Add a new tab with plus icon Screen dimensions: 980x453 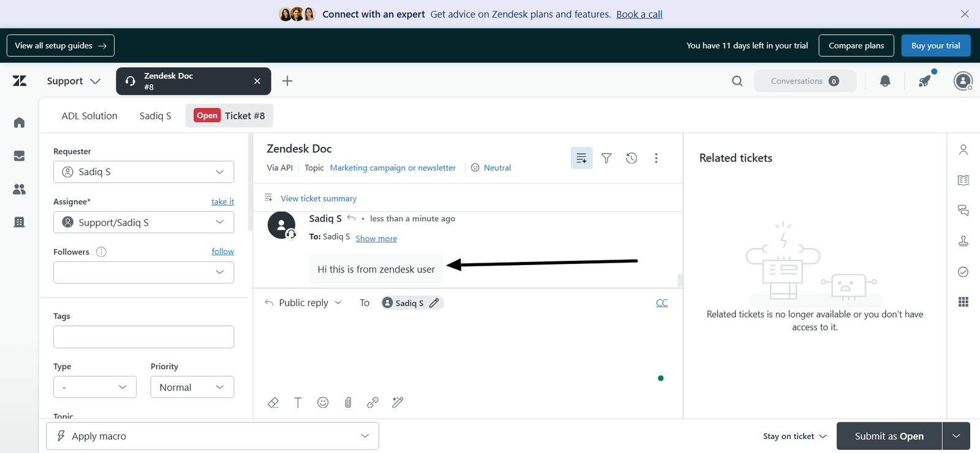(x=287, y=81)
